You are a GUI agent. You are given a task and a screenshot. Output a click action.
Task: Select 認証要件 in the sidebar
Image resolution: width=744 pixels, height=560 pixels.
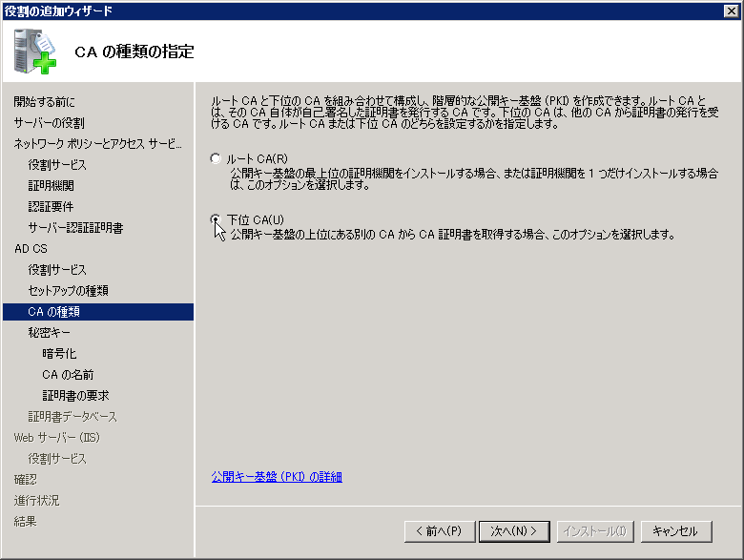[51, 206]
